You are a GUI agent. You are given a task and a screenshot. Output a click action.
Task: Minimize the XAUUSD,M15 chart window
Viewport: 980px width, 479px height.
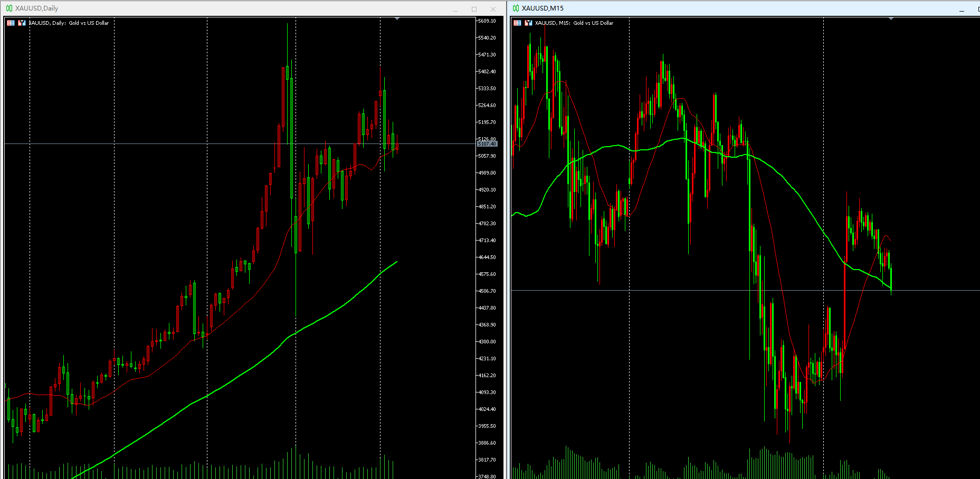(962, 9)
